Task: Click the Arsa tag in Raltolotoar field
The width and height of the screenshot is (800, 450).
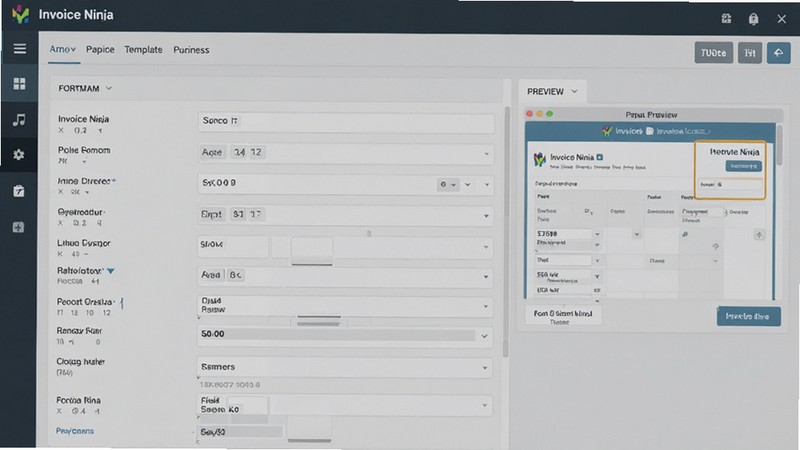Action: coord(211,275)
